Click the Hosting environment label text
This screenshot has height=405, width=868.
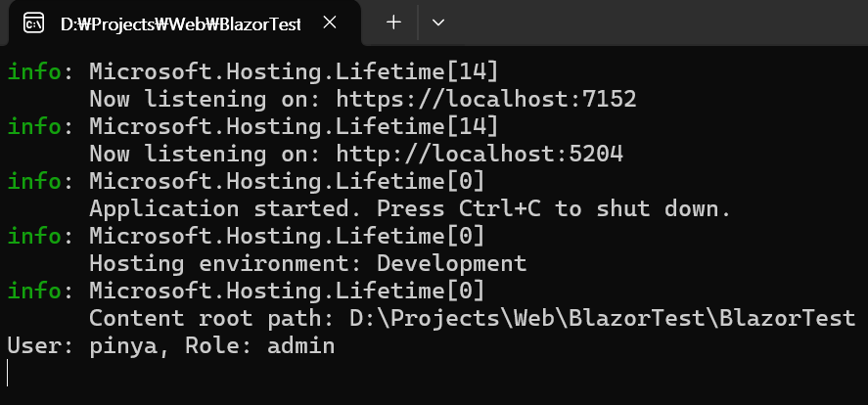click(x=226, y=263)
